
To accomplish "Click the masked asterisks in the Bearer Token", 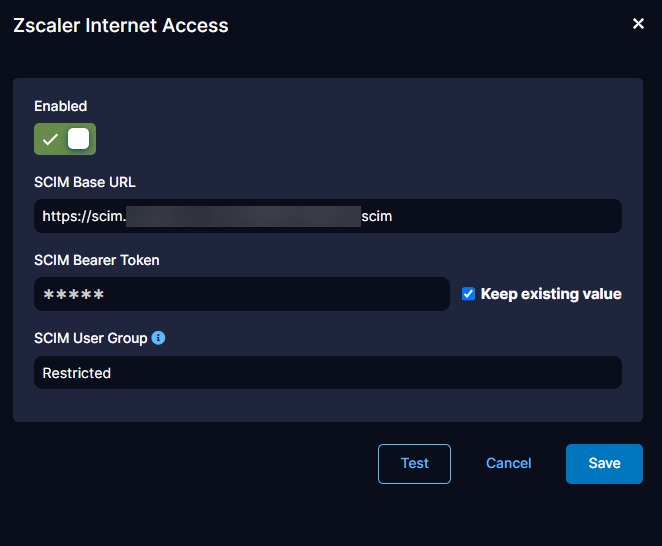I will point(73,295).
